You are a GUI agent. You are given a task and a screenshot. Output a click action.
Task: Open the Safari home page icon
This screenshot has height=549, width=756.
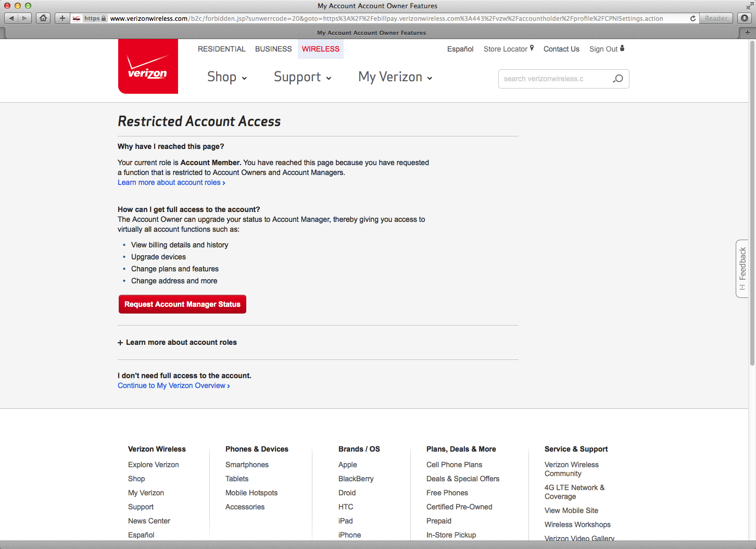coord(43,18)
